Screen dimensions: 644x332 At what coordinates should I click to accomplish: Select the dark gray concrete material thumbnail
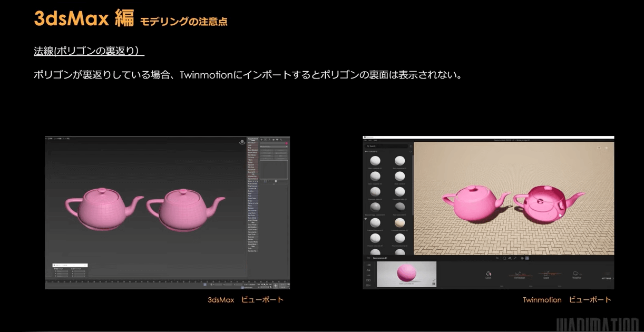click(399, 208)
